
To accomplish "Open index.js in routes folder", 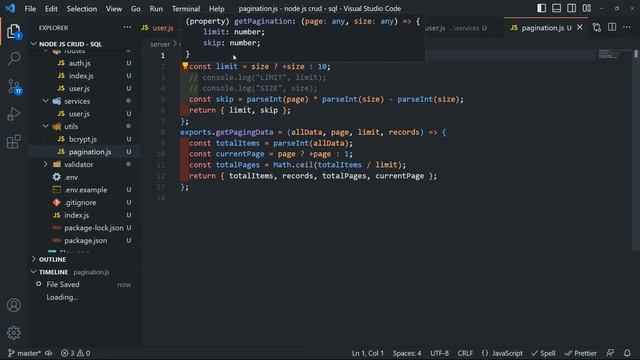I will coord(81,76).
